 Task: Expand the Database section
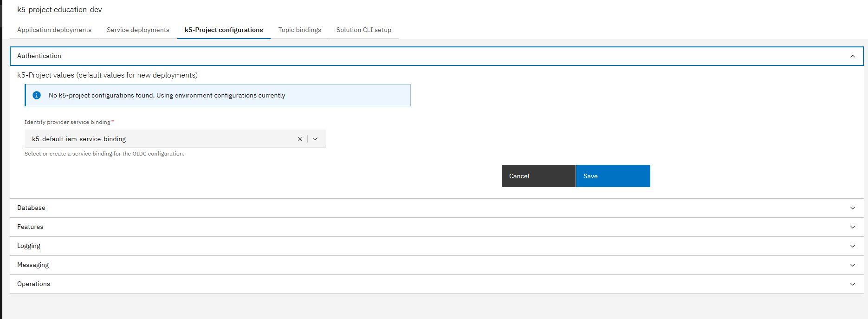tap(436, 208)
